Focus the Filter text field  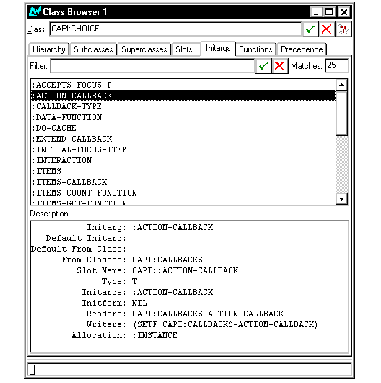point(152,66)
